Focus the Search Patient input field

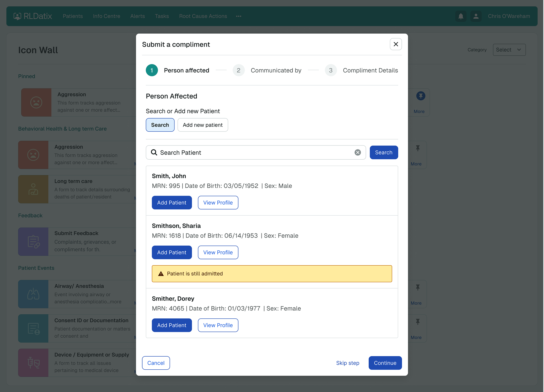coord(256,153)
